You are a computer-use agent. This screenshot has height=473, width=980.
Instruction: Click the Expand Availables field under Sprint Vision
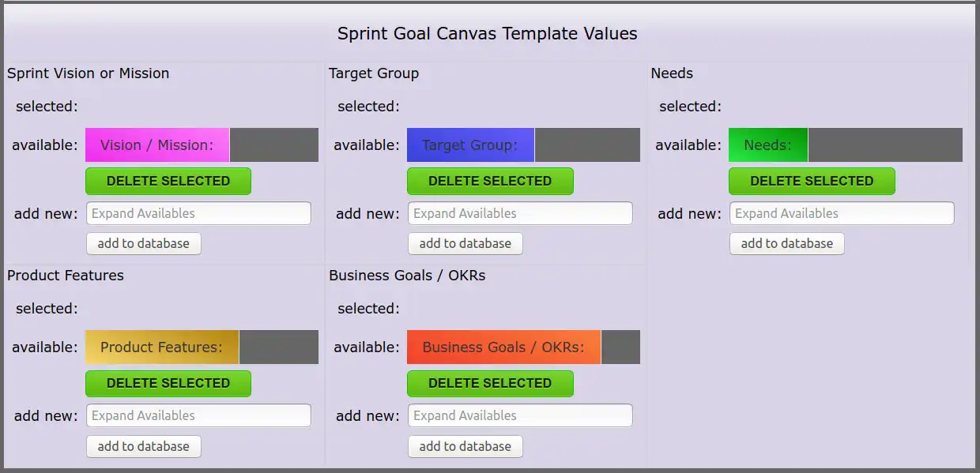click(x=198, y=212)
